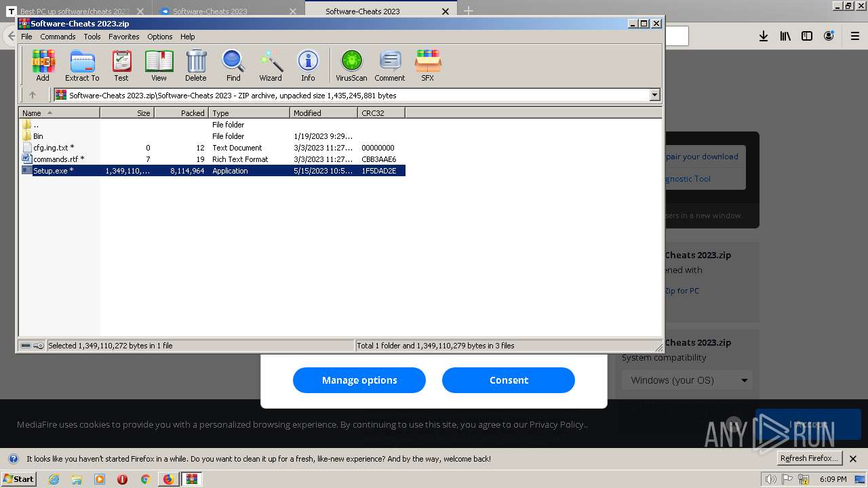Click the taskbar clock 6:09 PM
868x488 pixels.
[x=833, y=479]
